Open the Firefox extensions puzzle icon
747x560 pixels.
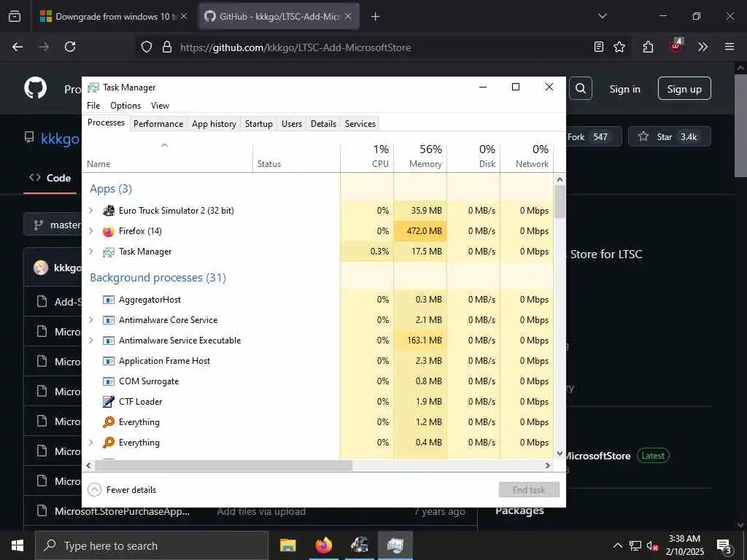point(648,47)
